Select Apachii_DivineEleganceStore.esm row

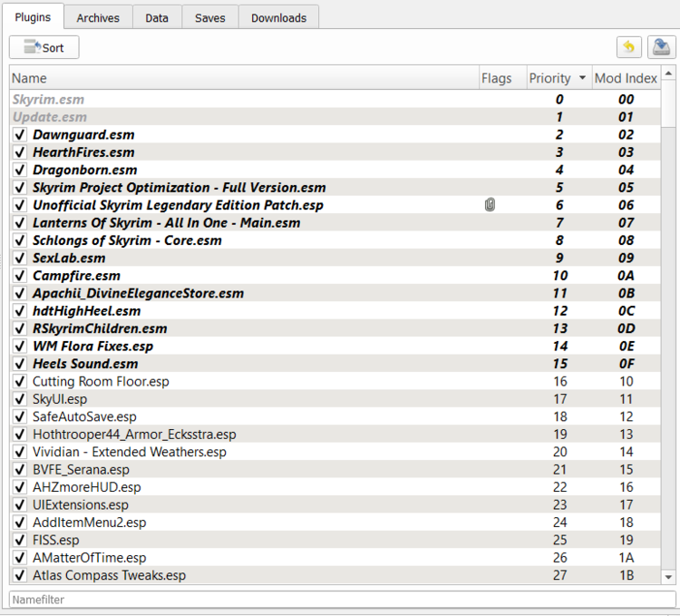coord(335,293)
